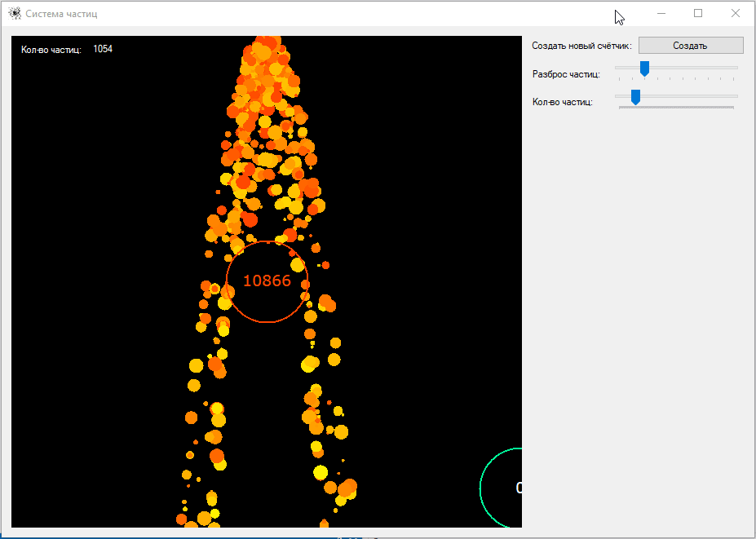
Task: Close the "Система частиц" window
Action: click(x=735, y=14)
